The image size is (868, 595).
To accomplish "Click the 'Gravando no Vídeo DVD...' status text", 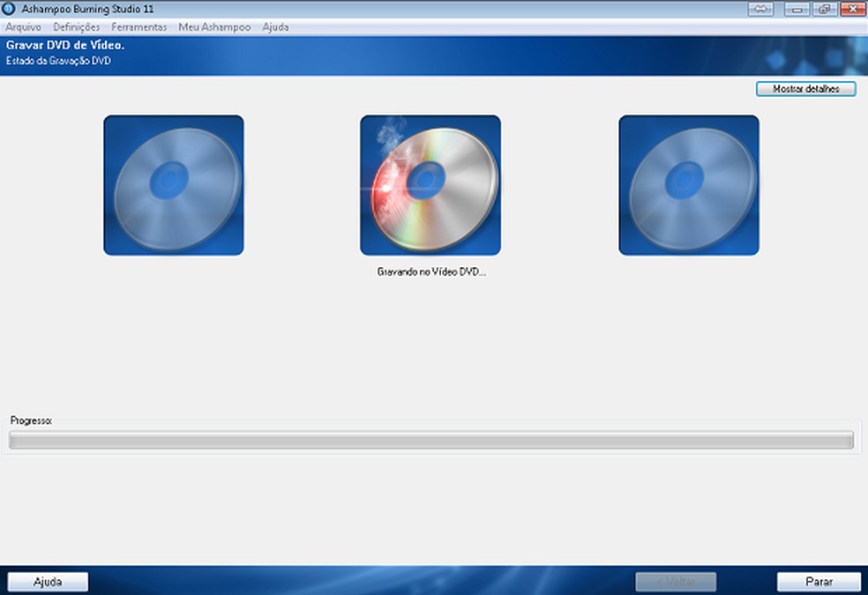I will click(x=431, y=272).
